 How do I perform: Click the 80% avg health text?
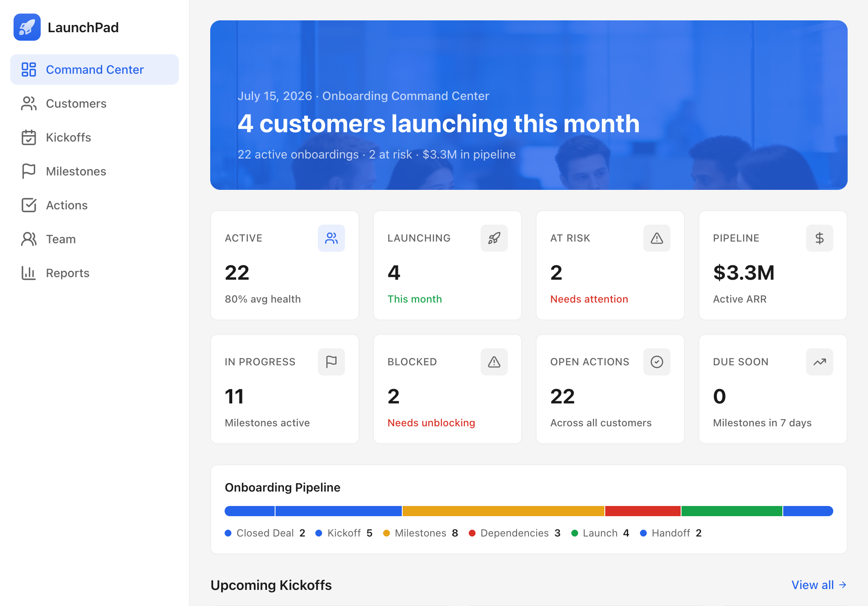coord(263,299)
